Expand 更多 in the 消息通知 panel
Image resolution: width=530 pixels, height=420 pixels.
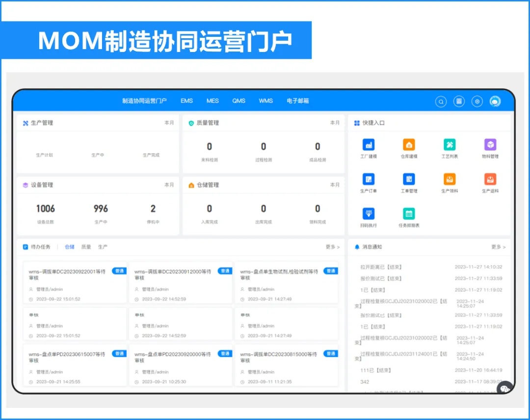(498, 247)
